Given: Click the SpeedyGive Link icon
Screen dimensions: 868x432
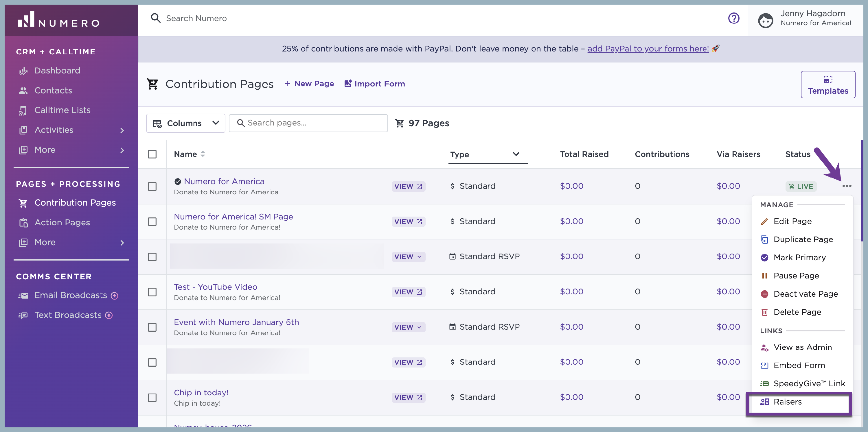Looking at the screenshot, I should pyautogui.click(x=764, y=383).
